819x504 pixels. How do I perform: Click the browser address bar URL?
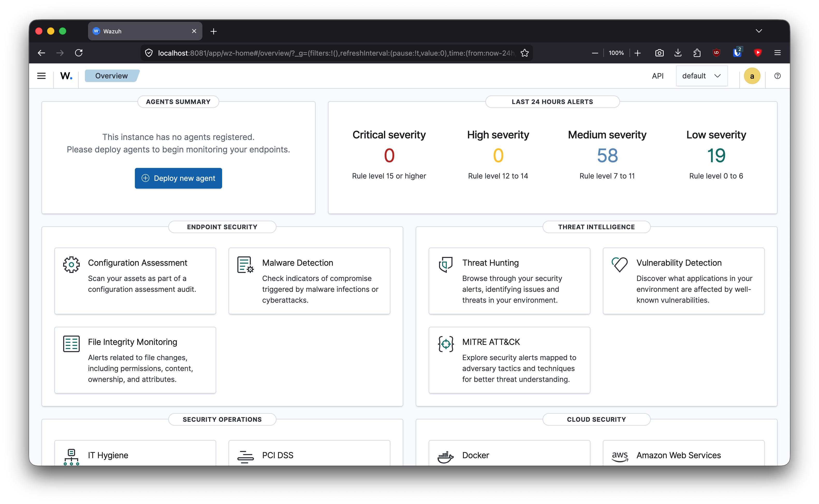click(336, 53)
